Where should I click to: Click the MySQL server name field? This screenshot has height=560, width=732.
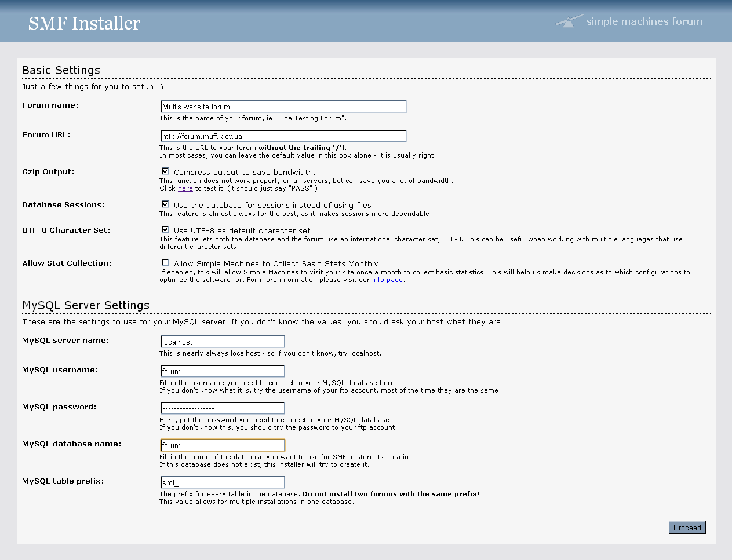(x=223, y=342)
